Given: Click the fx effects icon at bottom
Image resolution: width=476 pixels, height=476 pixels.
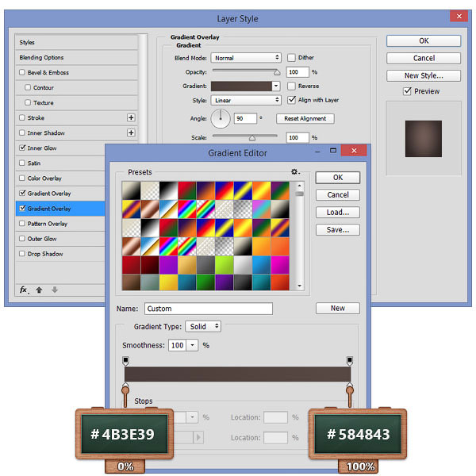Looking at the screenshot, I should tap(24, 290).
